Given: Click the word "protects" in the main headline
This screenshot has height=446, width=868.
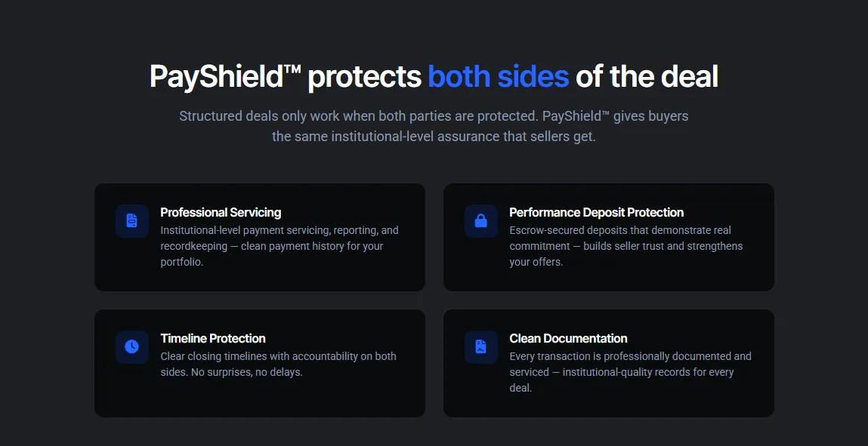Looking at the screenshot, I should pos(364,77).
